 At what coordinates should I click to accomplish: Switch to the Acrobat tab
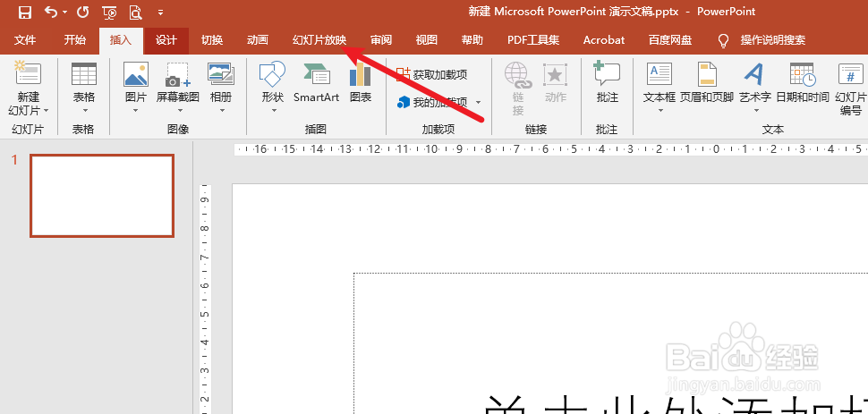604,40
